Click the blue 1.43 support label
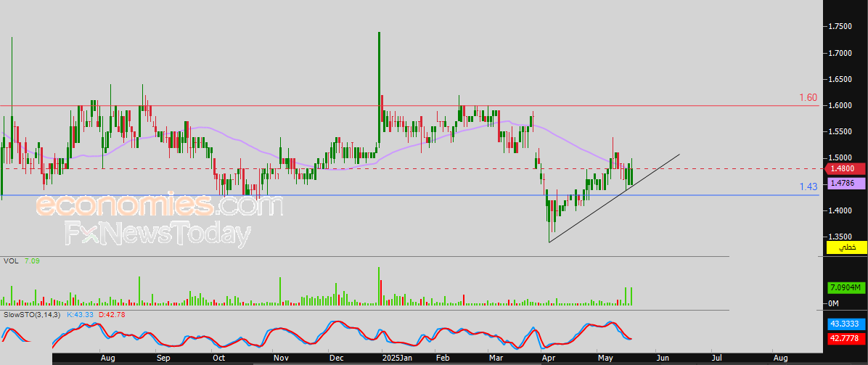This screenshot has height=365, width=868. tap(808, 187)
